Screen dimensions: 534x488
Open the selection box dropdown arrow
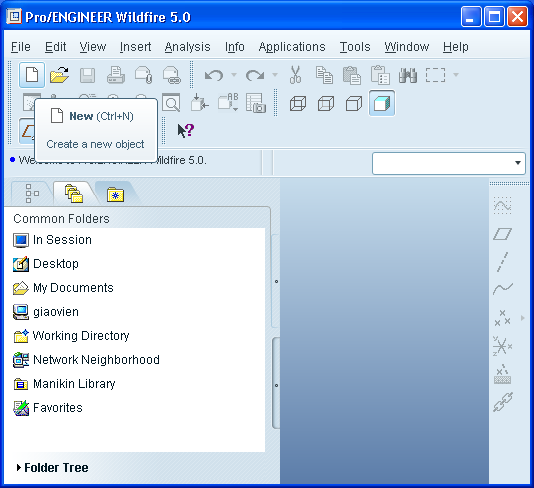tap(456, 75)
